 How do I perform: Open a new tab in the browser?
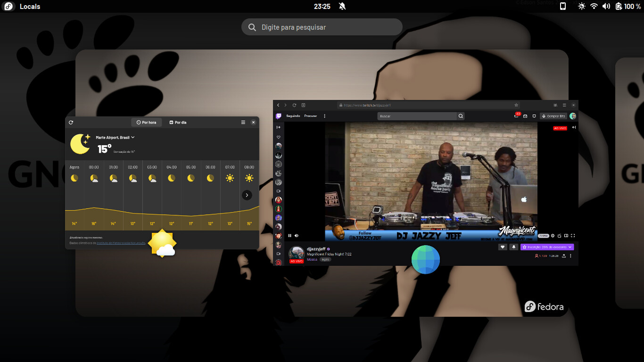tap(304, 105)
